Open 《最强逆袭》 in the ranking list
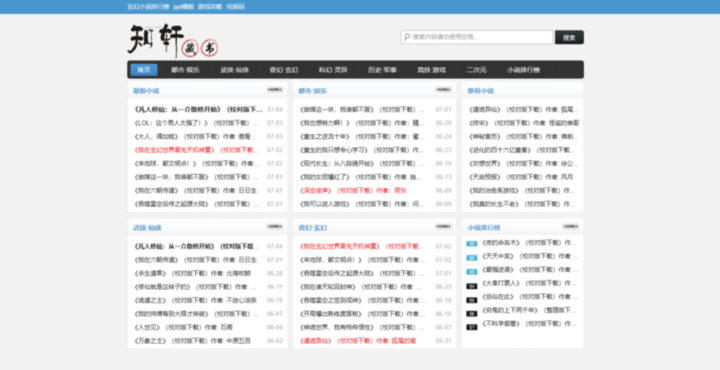 tap(530, 269)
